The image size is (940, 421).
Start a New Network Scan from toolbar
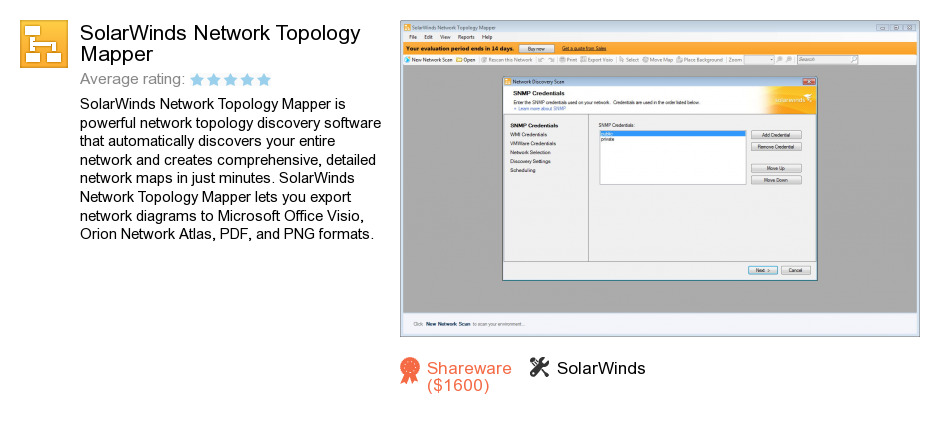[x=428, y=60]
